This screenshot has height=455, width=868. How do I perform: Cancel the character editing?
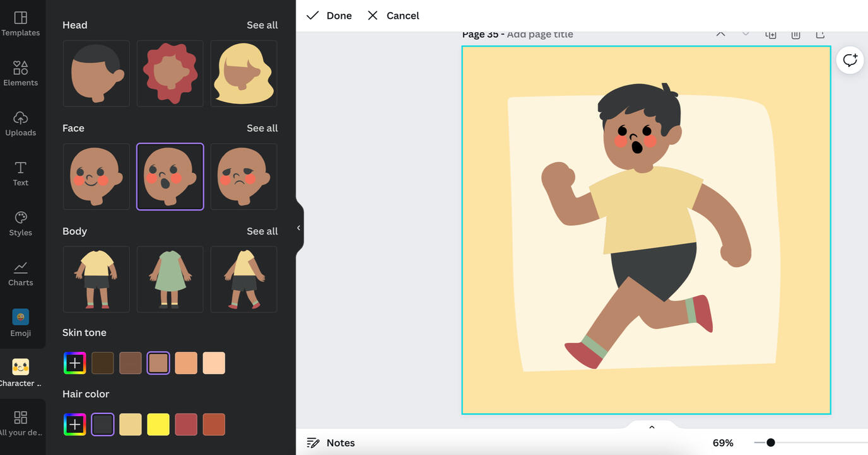393,15
